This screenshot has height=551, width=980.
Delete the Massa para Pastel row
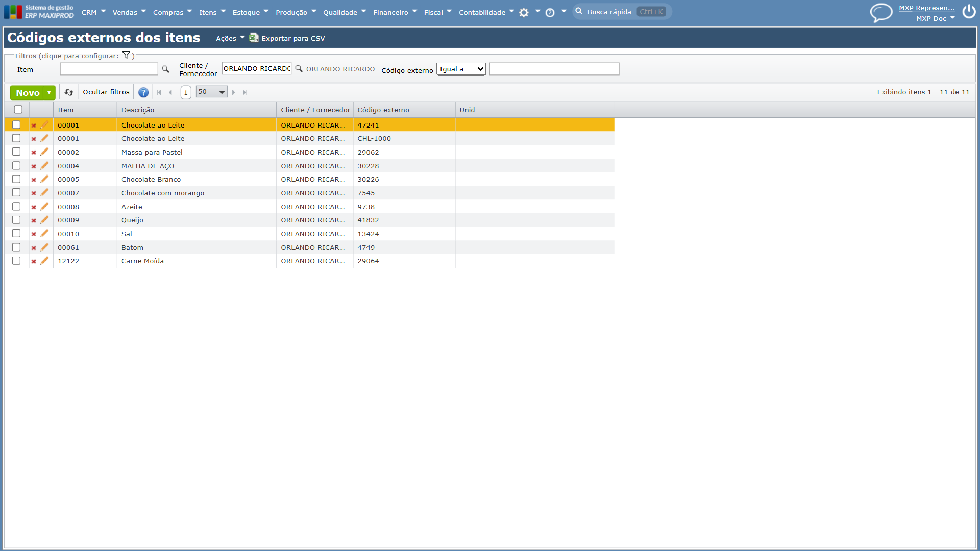point(34,153)
